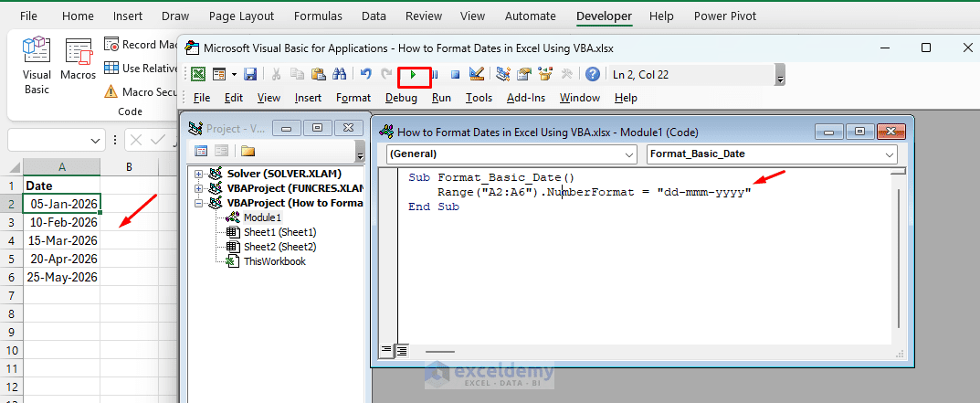Open VBA toolbar options overflow arrow
The image size is (980, 403).
780,77
